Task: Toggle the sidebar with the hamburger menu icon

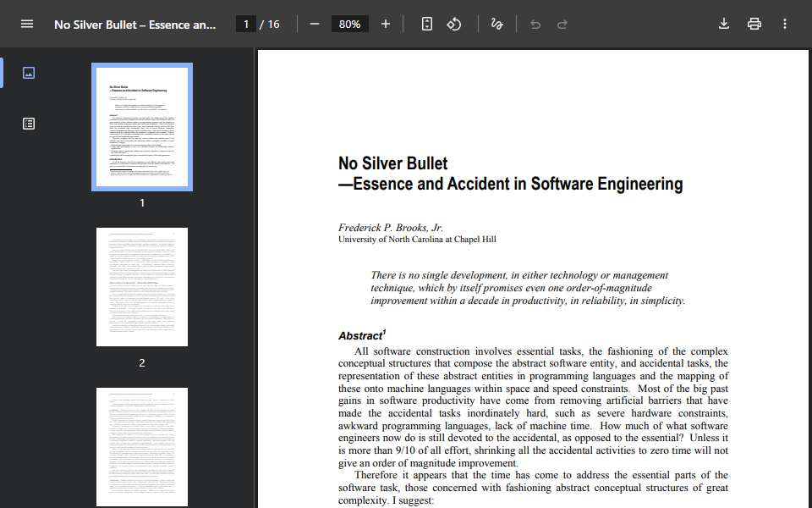Action: (27, 24)
